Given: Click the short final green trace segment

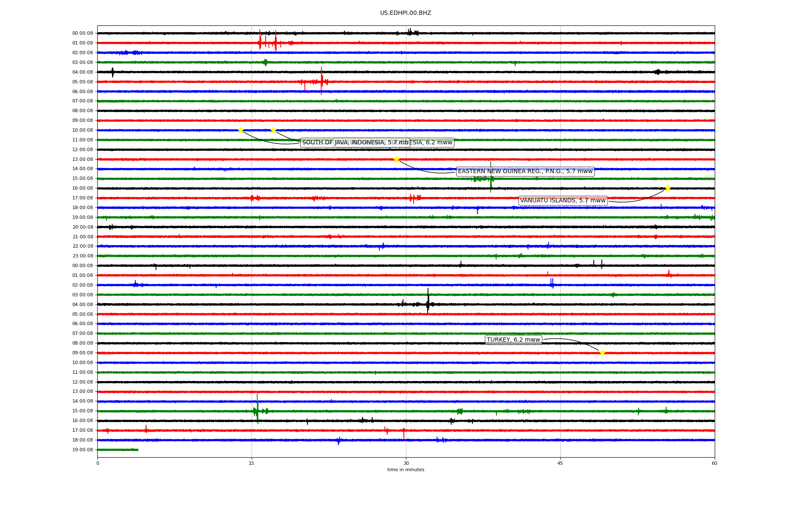Looking at the screenshot, I should point(118,450).
